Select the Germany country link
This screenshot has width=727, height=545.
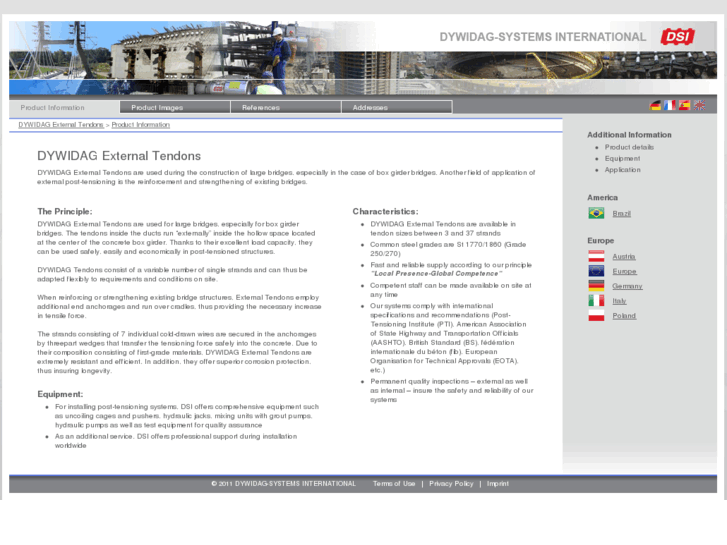pos(627,286)
